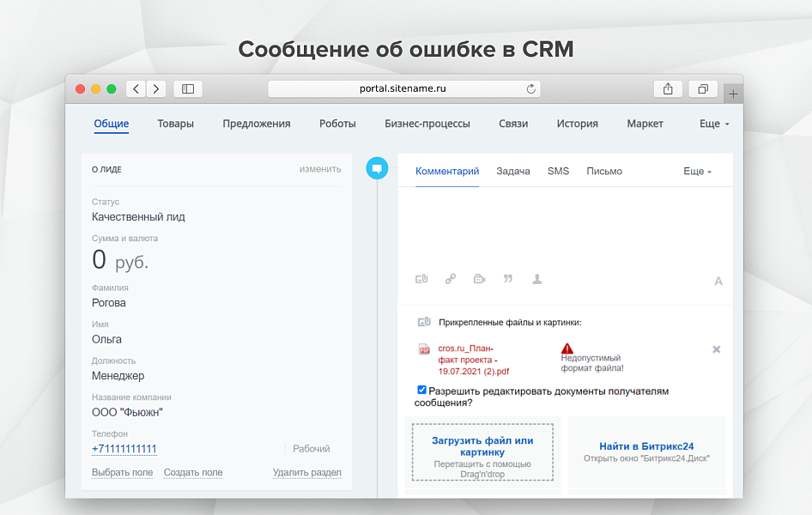Click the Загрузить файл или картинку dropzone
This screenshot has height=515, width=812.
[x=482, y=451]
